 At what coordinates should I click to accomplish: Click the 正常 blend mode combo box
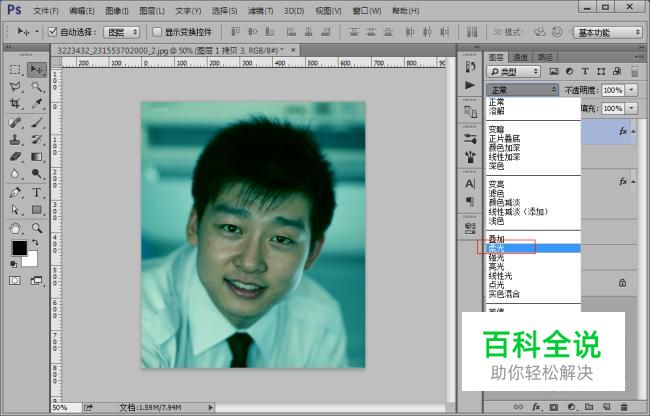(x=522, y=89)
